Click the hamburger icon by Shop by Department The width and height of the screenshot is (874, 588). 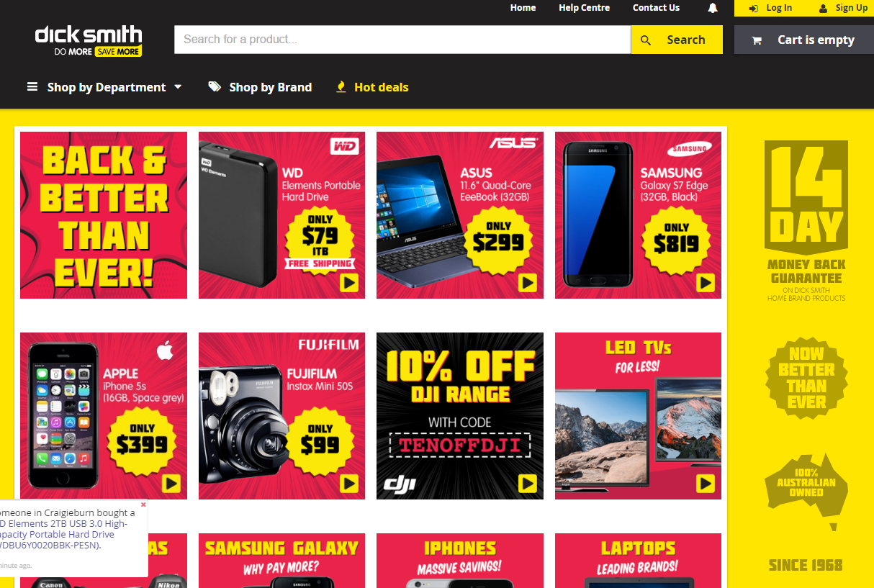click(x=32, y=87)
